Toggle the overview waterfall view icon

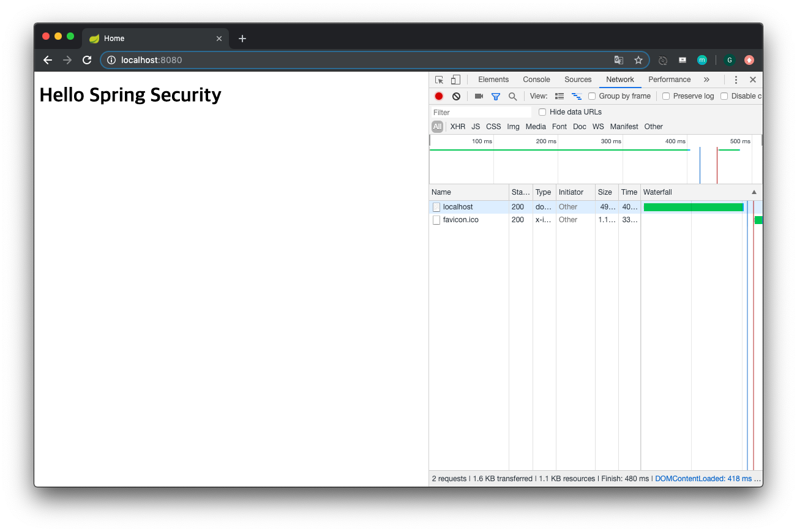click(x=577, y=96)
